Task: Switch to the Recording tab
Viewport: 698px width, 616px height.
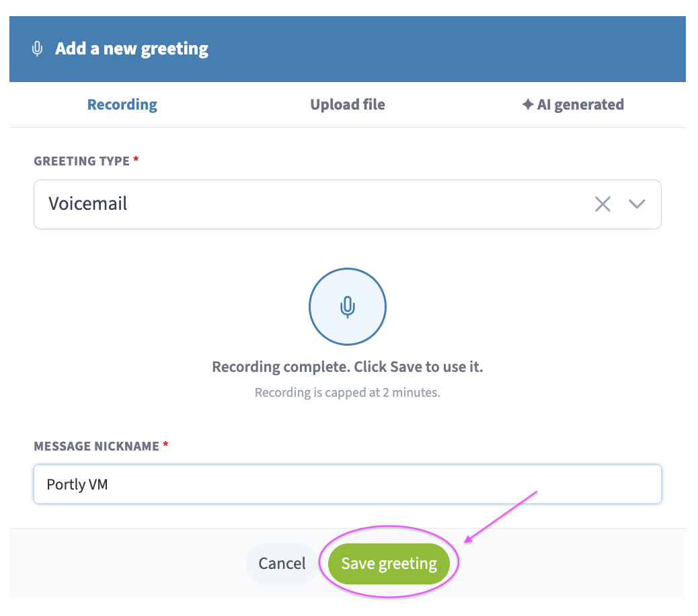Action: point(122,105)
